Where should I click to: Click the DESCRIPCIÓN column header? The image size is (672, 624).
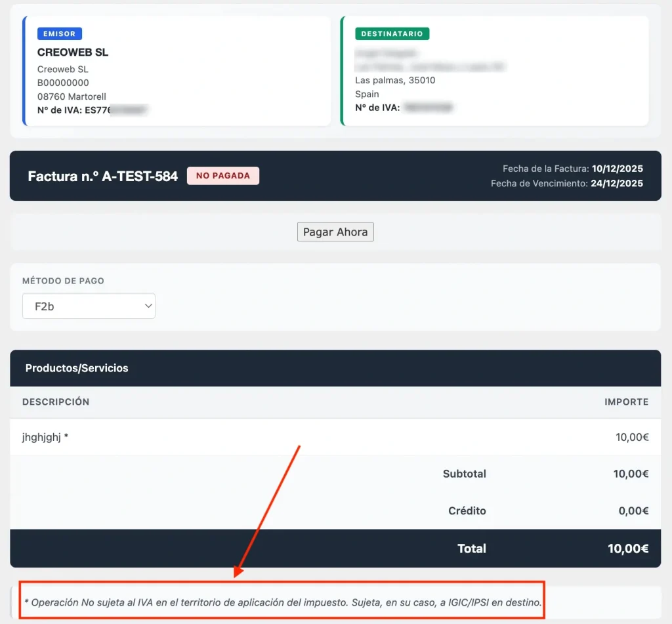56,402
